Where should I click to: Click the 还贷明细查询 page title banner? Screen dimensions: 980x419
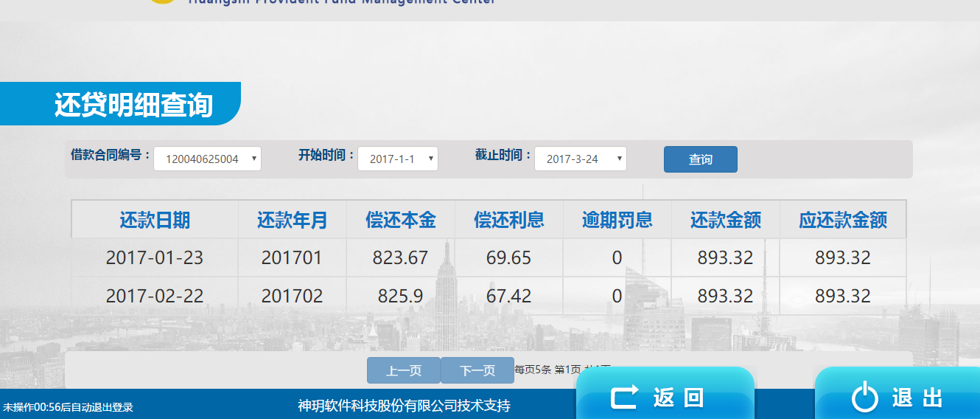tap(133, 105)
